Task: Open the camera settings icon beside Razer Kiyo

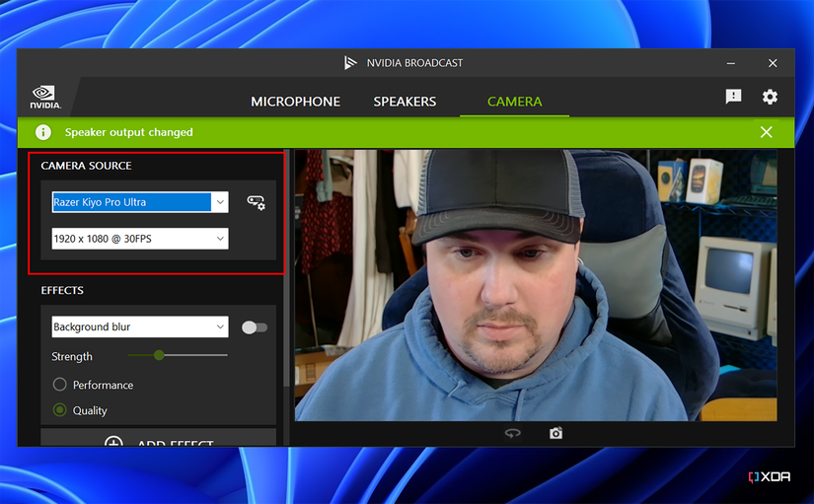Action: 256,202
